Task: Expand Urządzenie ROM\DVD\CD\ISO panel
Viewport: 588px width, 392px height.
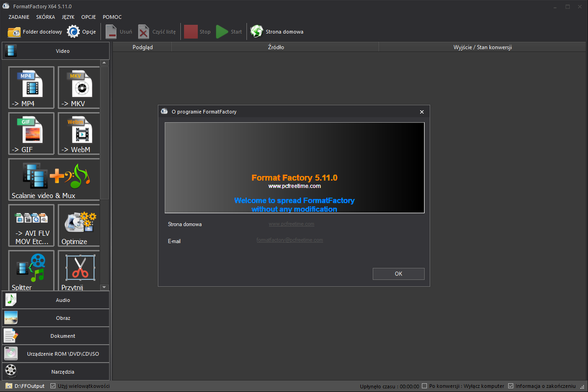Action: [56, 354]
